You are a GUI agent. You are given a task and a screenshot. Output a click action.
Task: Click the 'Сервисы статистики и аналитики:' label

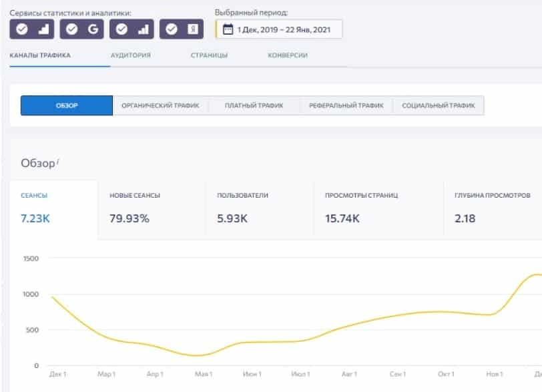tap(71, 13)
